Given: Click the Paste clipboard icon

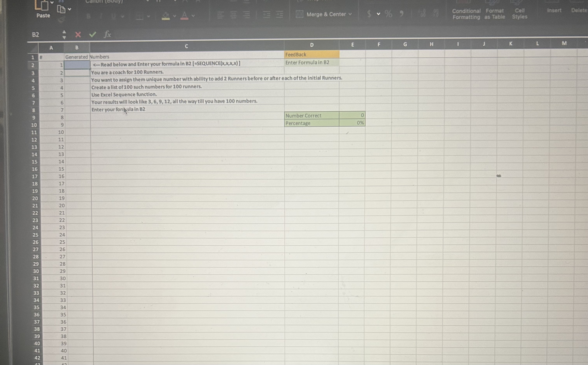Looking at the screenshot, I should [x=42, y=5].
